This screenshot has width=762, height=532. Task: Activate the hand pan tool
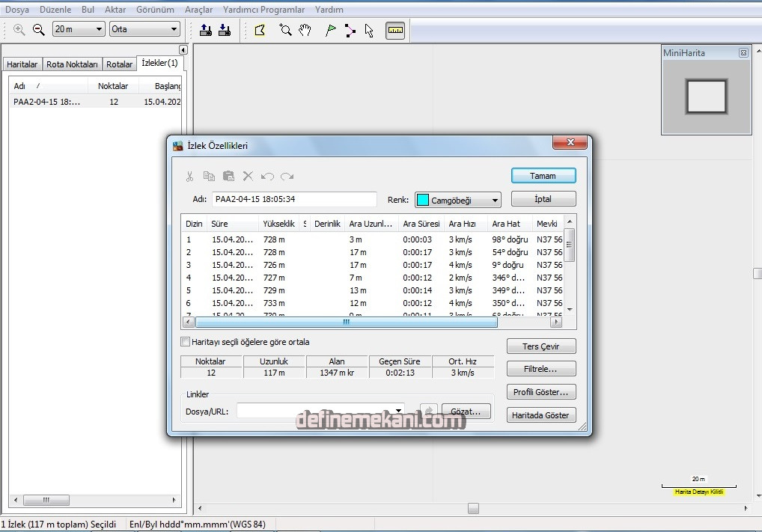[x=305, y=30]
